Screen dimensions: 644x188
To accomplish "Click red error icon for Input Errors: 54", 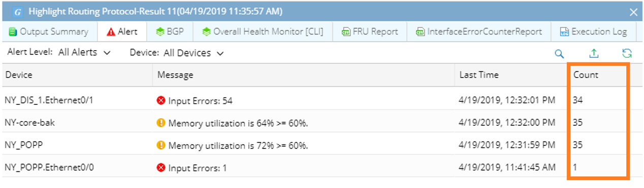I will tap(161, 100).
